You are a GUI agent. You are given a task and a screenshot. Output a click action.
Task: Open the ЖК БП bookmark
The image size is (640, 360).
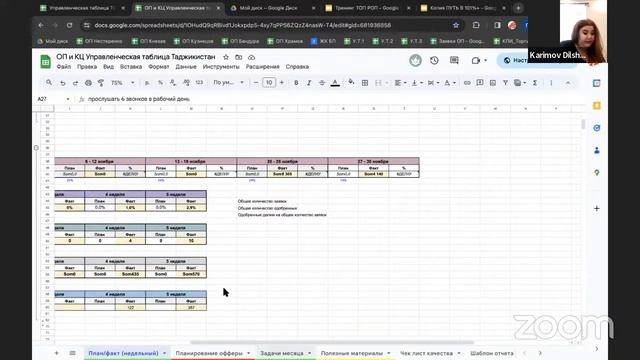323,41
